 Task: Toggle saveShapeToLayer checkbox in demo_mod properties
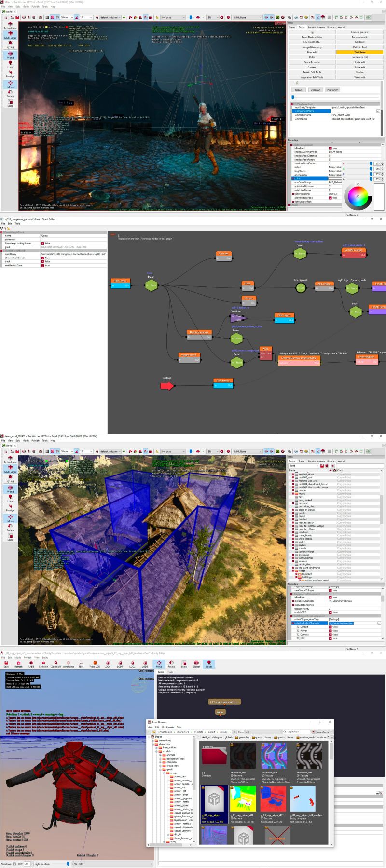coord(330,590)
